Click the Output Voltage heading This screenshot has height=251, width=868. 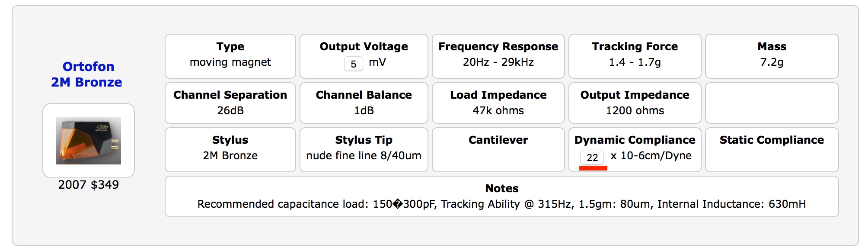pyautogui.click(x=364, y=46)
